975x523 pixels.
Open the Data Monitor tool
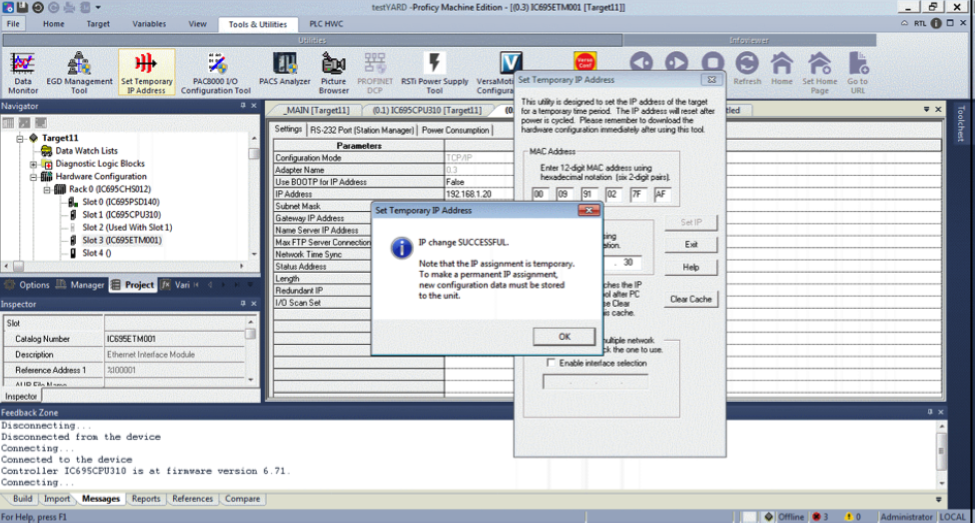(x=22, y=73)
